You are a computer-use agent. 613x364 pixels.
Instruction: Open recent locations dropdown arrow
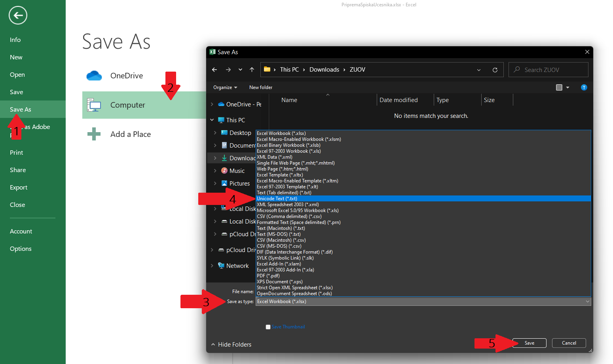(240, 70)
